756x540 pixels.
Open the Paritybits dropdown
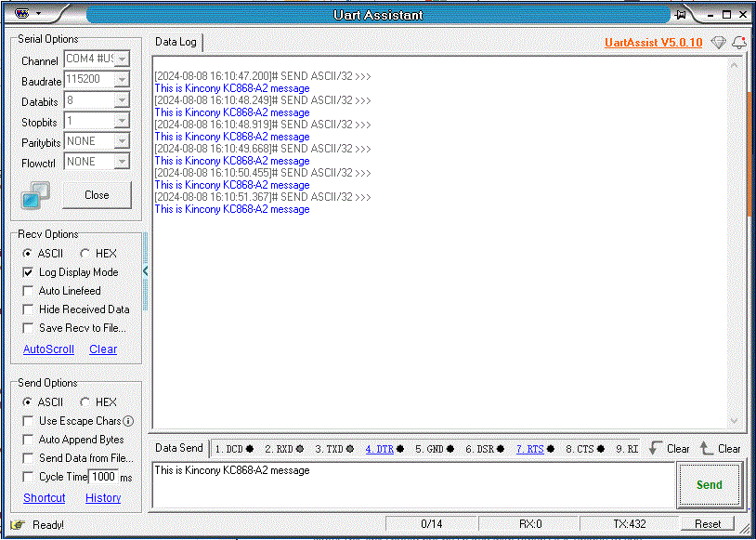click(x=121, y=141)
